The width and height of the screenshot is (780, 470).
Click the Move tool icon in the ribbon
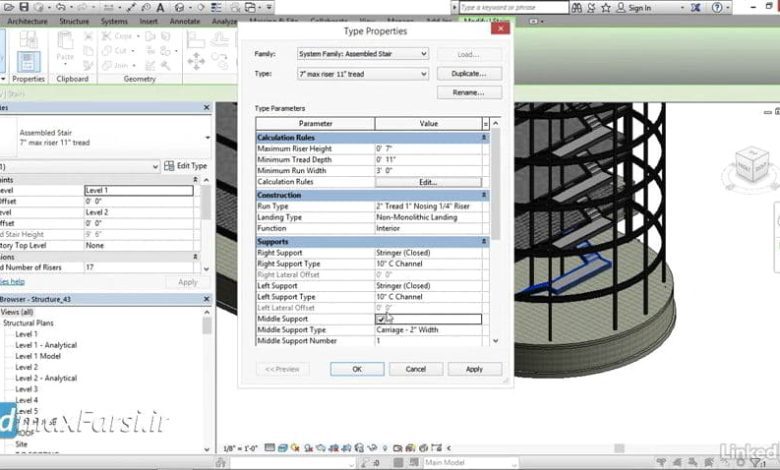(195, 61)
